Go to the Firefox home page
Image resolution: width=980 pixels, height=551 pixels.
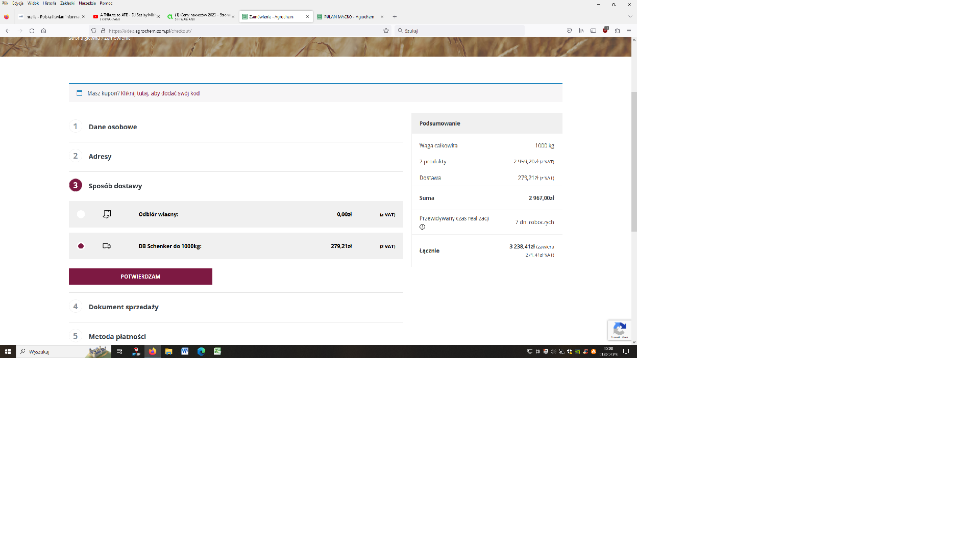(x=43, y=31)
